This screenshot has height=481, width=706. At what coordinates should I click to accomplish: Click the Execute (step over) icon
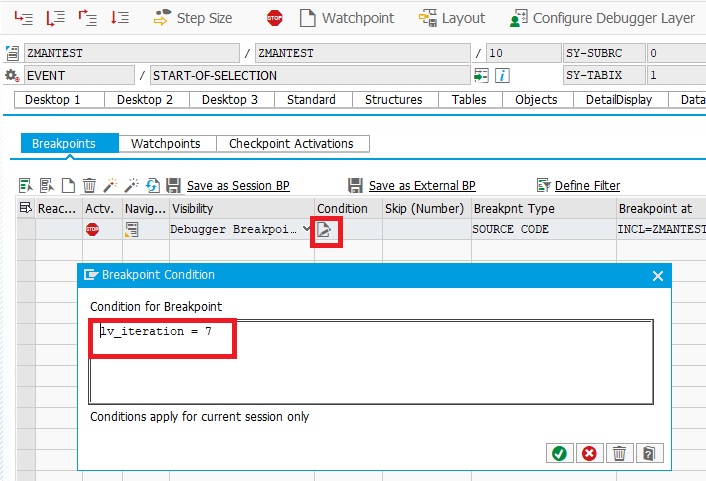point(56,18)
